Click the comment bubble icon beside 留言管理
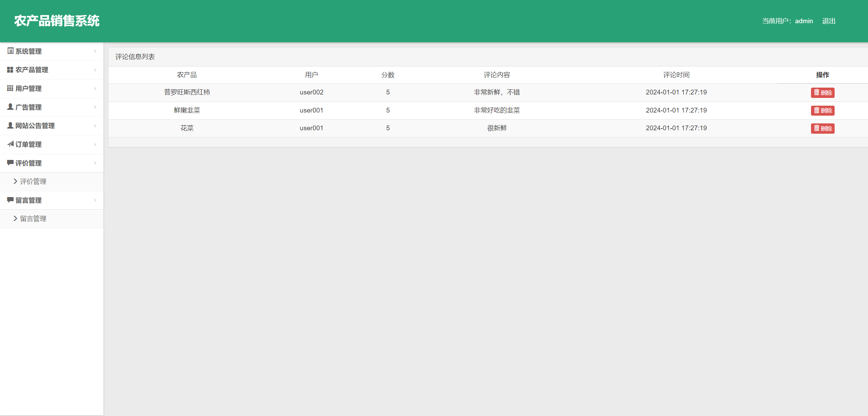Viewport: 868px width, 416px height. (10, 200)
